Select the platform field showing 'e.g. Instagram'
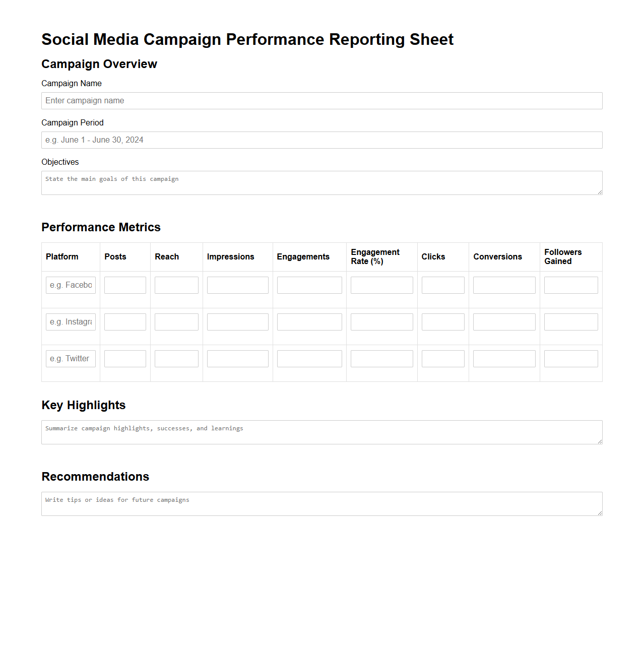 [71, 321]
